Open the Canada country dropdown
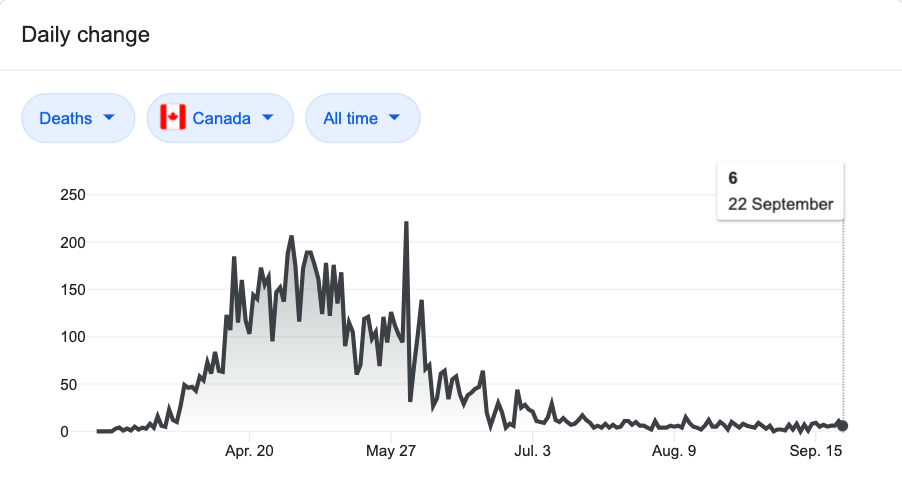The height and width of the screenshot is (481, 902). [220, 118]
